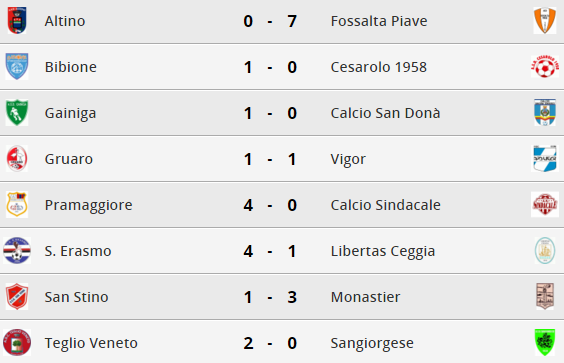Select the San Stino team name

coord(76,297)
